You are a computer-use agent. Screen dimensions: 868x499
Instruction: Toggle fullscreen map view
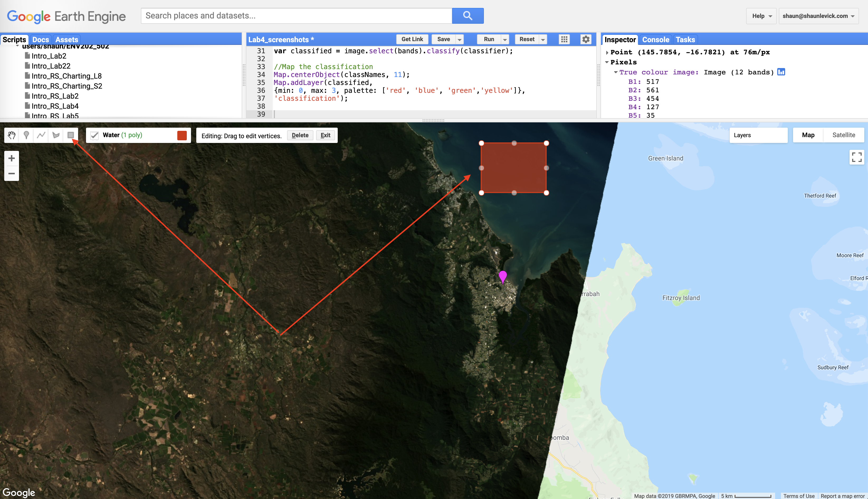[x=856, y=157]
